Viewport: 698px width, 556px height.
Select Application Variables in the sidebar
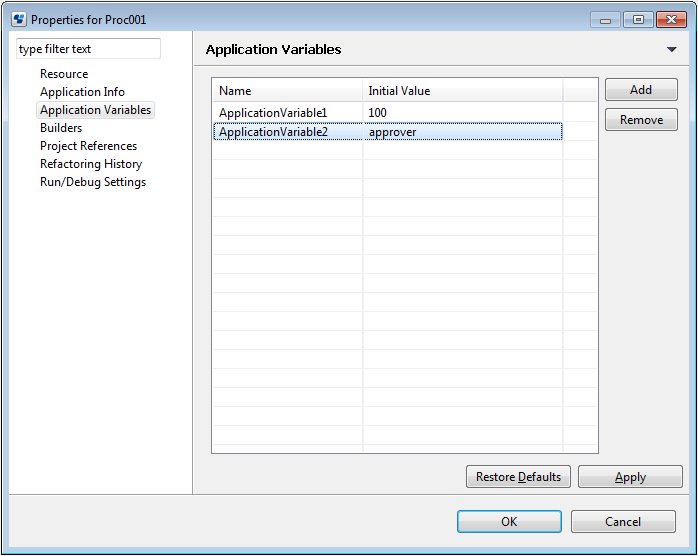click(95, 110)
